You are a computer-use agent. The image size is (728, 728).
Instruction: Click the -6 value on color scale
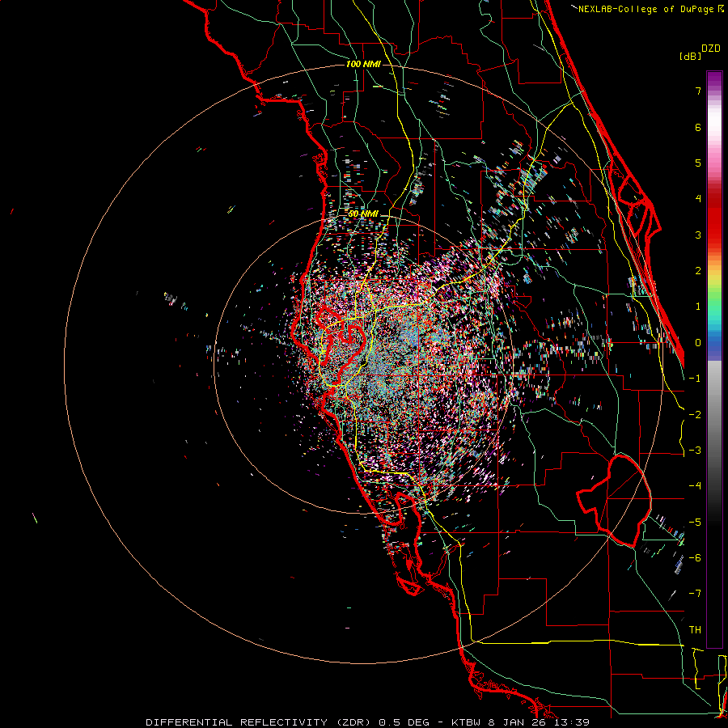[695, 558]
